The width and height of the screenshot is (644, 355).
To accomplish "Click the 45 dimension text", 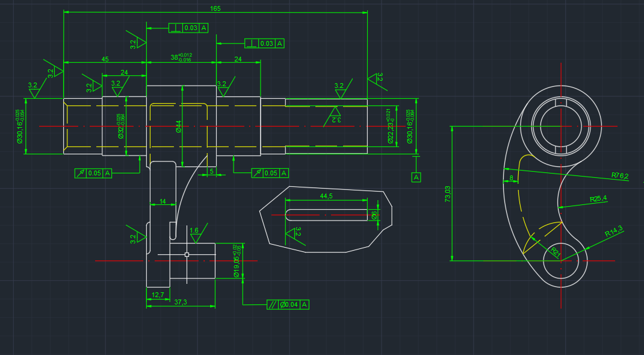I will click(x=105, y=59).
